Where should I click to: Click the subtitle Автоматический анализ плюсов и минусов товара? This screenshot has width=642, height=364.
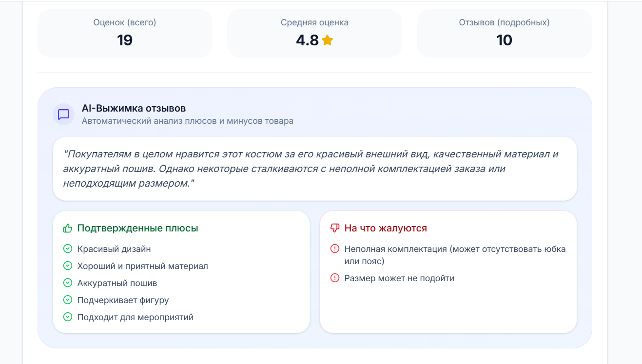click(x=188, y=121)
